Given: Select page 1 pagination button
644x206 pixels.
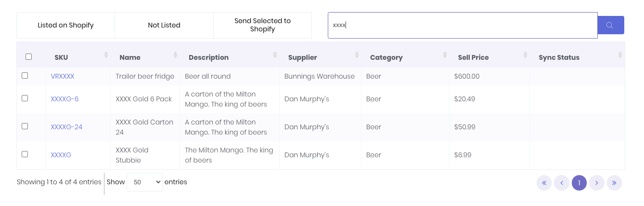Looking at the screenshot, I should (579, 183).
